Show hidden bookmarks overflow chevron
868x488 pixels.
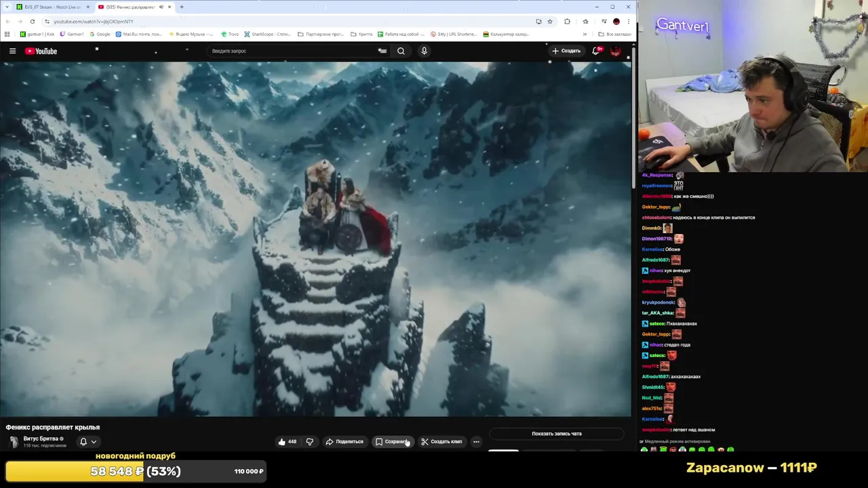pos(585,34)
